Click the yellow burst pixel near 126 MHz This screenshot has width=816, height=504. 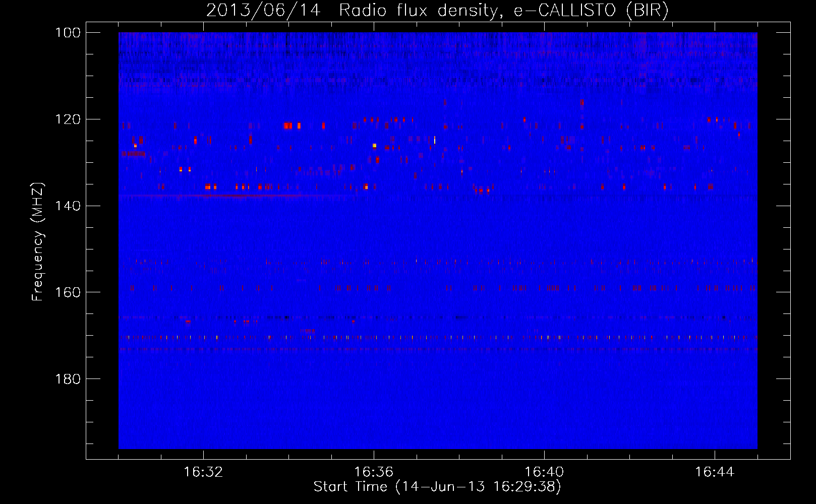pyautogui.click(x=375, y=145)
